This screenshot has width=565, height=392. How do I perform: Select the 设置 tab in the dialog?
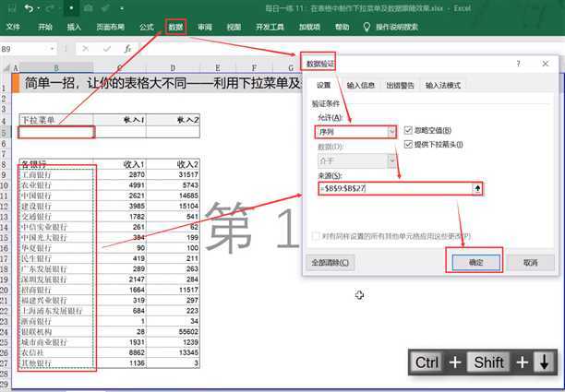pyautogui.click(x=323, y=85)
